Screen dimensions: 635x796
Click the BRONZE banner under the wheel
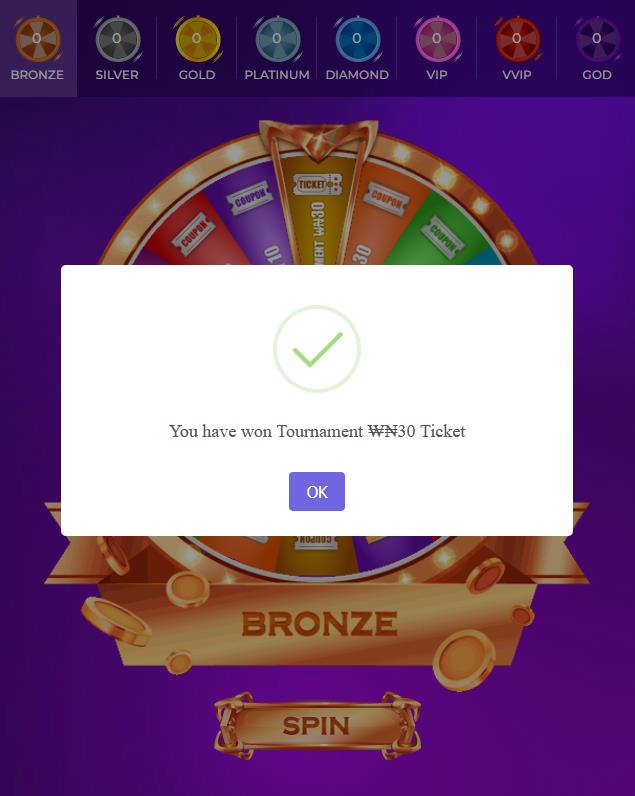point(319,623)
